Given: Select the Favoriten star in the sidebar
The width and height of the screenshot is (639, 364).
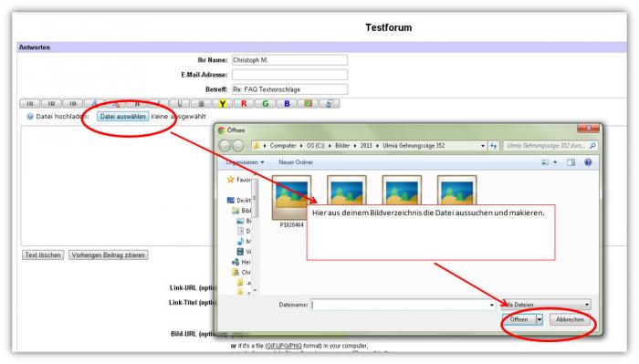Looking at the screenshot, I should tap(231, 180).
